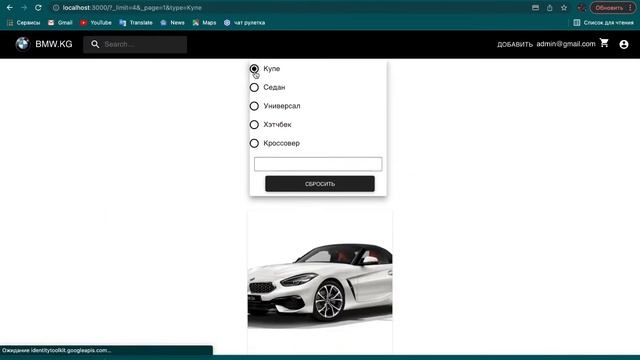
Task: Click the empty filter text field
Action: (x=318, y=164)
